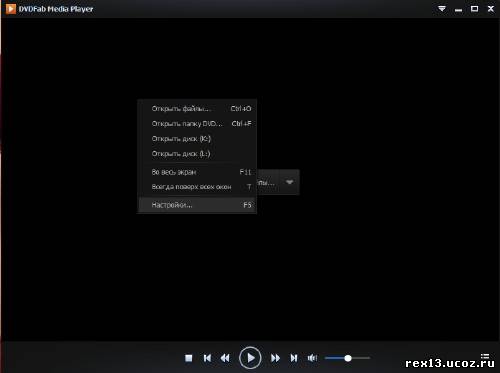Rewind with the double-left arrow icon

point(225,358)
